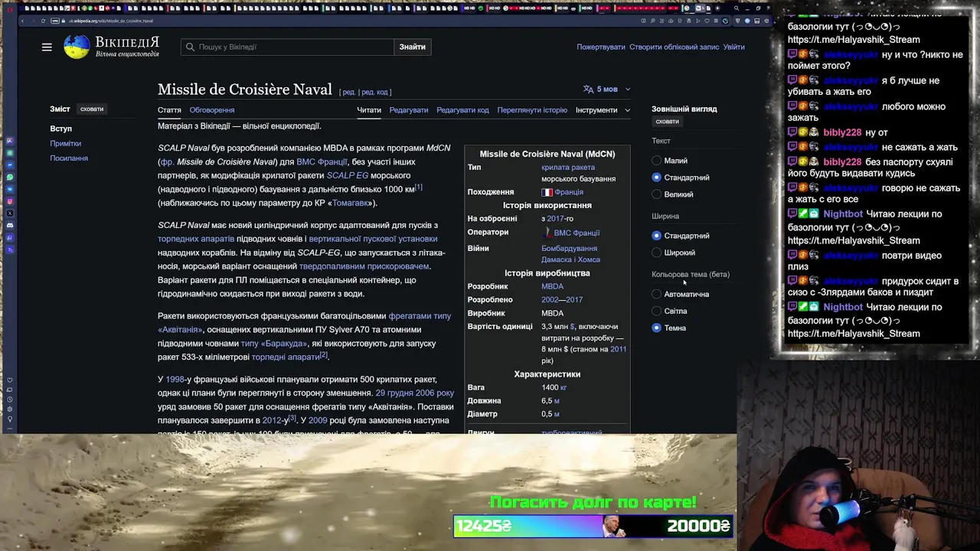The image size is (980, 551).
Task: Reload the page with browser refresh icon
Action: click(43, 21)
